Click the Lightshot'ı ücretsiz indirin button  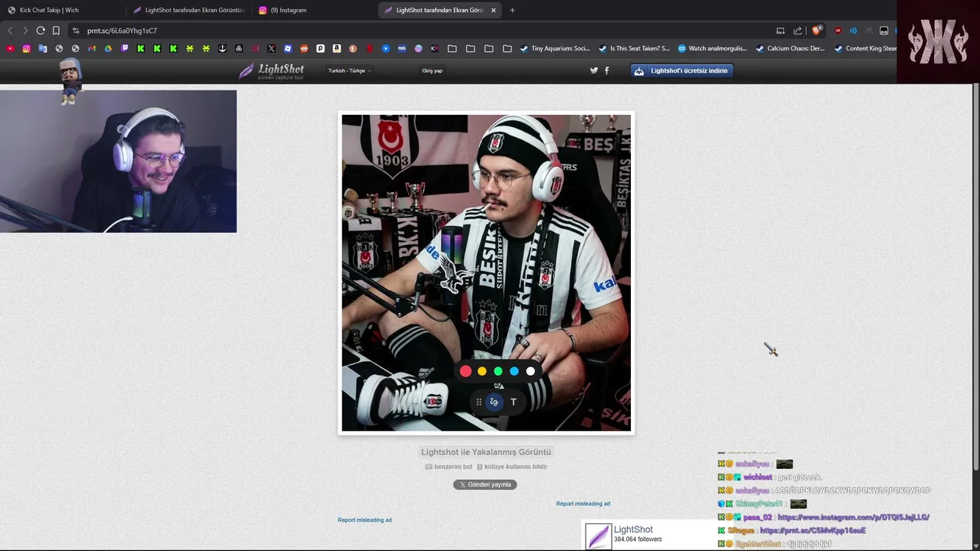click(x=682, y=70)
